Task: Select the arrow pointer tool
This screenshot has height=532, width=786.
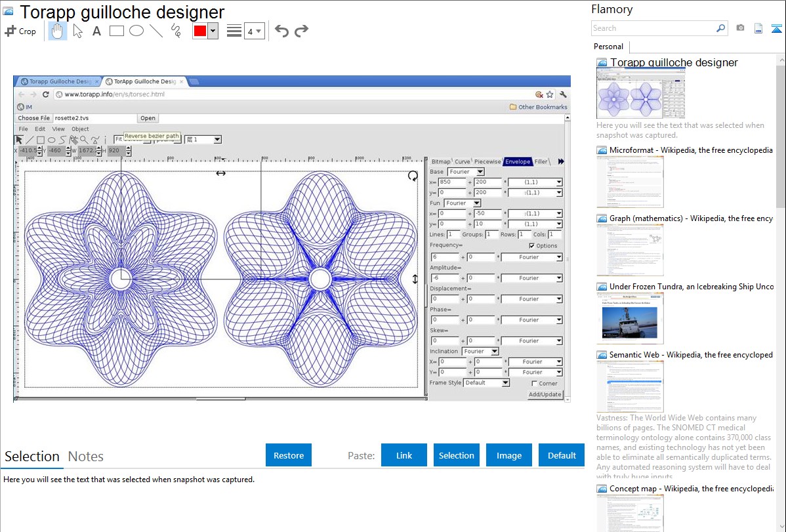Action: pyautogui.click(x=77, y=31)
